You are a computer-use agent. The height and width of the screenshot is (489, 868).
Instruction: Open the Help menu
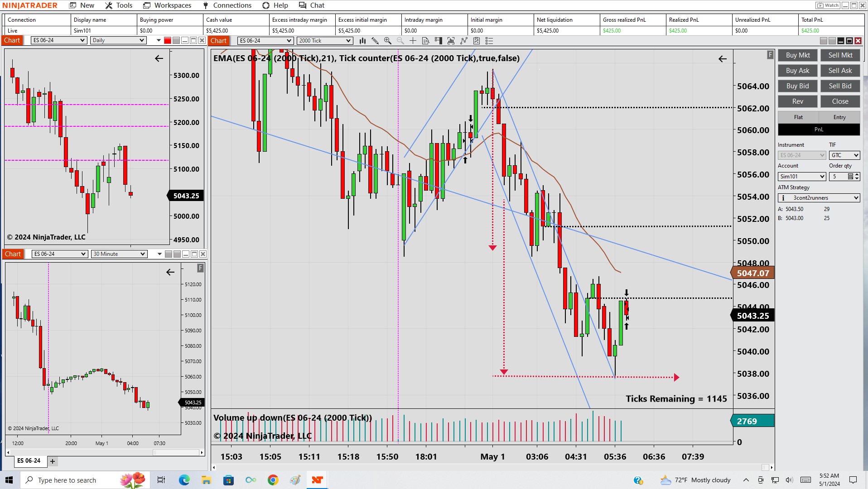pos(275,5)
